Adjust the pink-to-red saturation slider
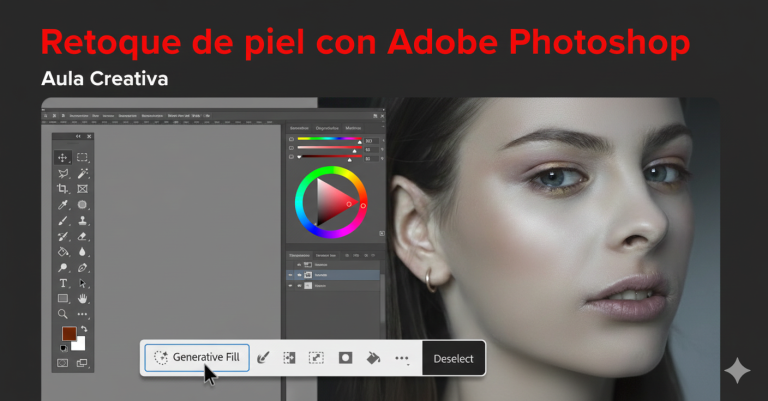The image size is (768, 401). 330,147
